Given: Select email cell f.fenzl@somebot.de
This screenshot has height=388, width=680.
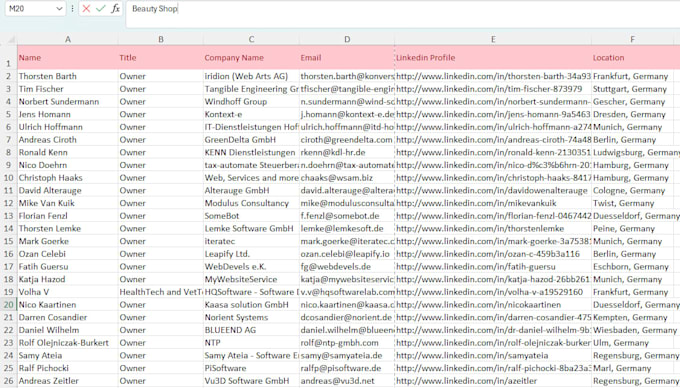Looking at the screenshot, I should point(347,216).
